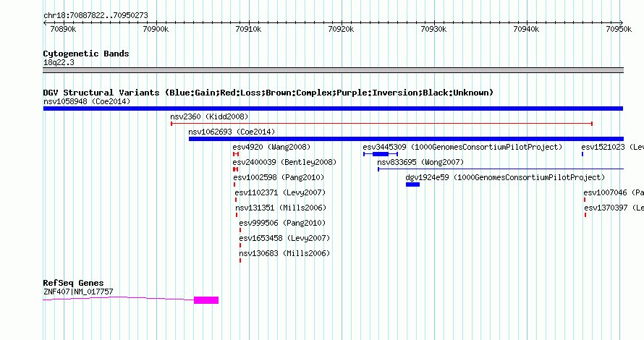Open nsv131351 (Mills2006) variant label

pyautogui.click(x=281, y=208)
